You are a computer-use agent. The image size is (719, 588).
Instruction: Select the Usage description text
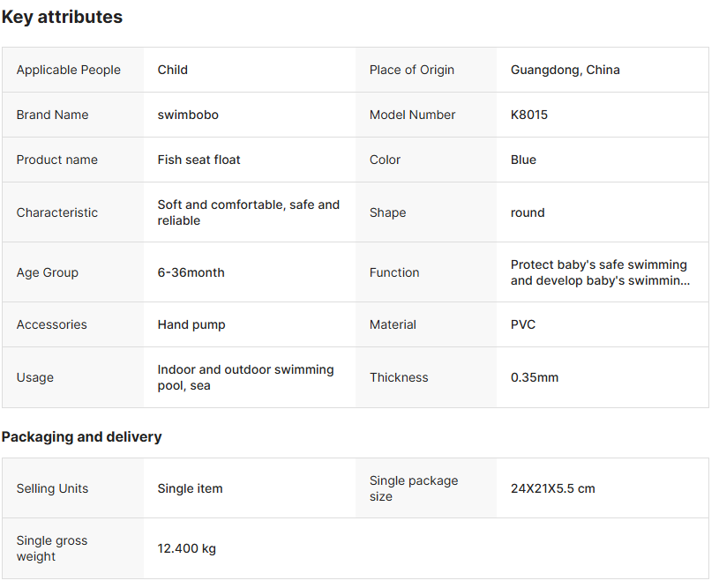click(x=245, y=377)
